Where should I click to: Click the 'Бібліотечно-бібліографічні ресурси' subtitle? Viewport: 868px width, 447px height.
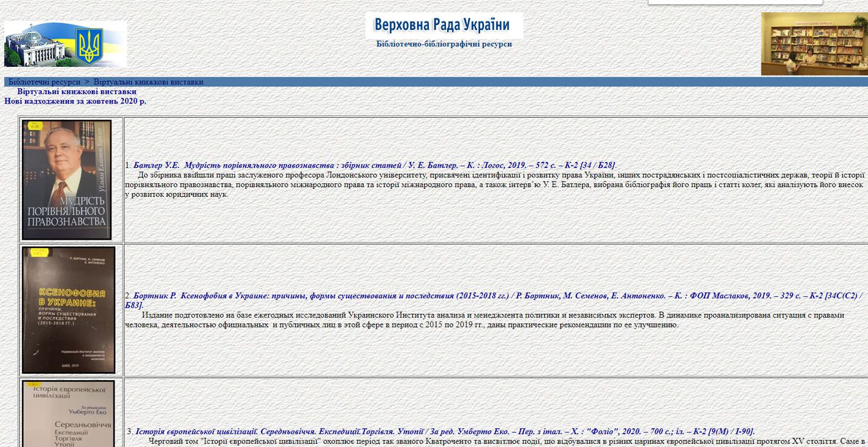tap(444, 44)
